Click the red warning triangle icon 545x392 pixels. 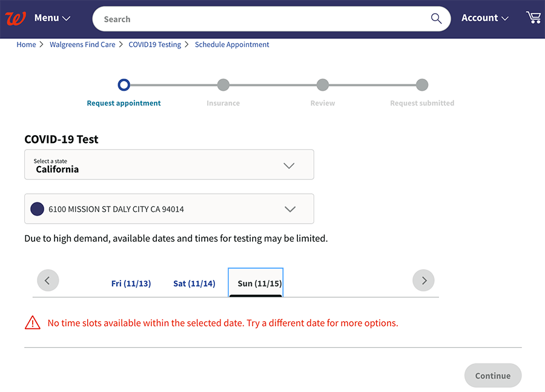tap(33, 323)
